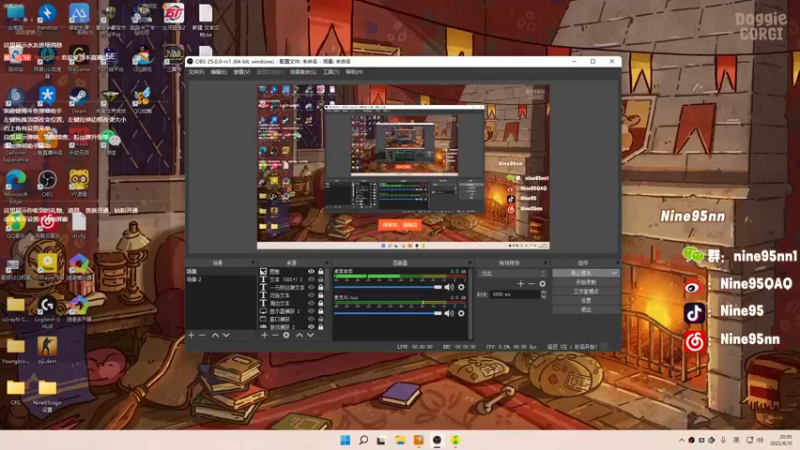Open the Settings button in Controls

tap(586, 301)
